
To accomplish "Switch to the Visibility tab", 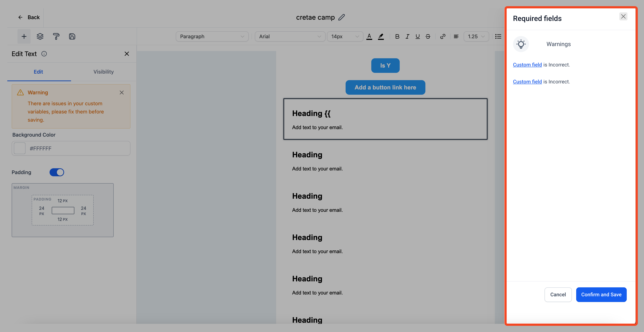I will coord(103,72).
